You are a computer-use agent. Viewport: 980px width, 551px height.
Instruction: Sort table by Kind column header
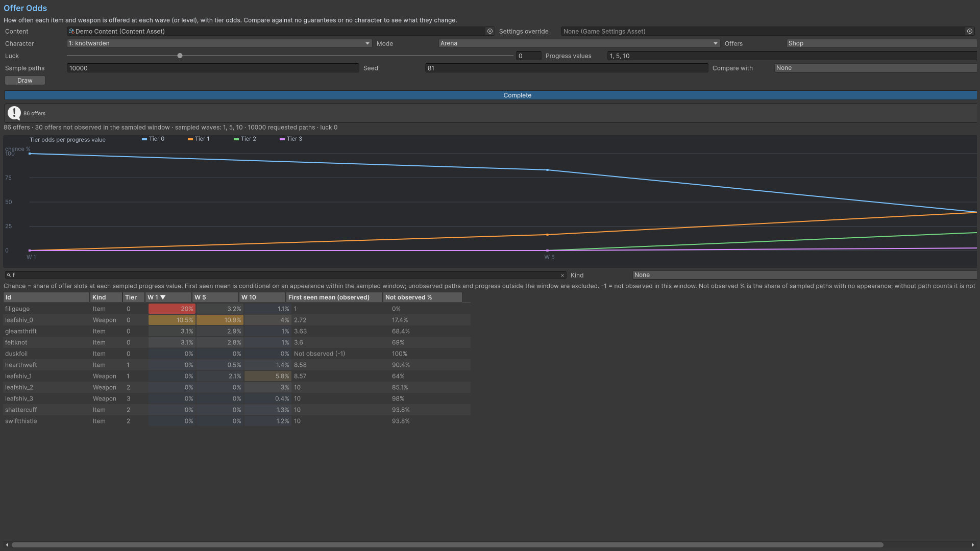coord(106,297)
